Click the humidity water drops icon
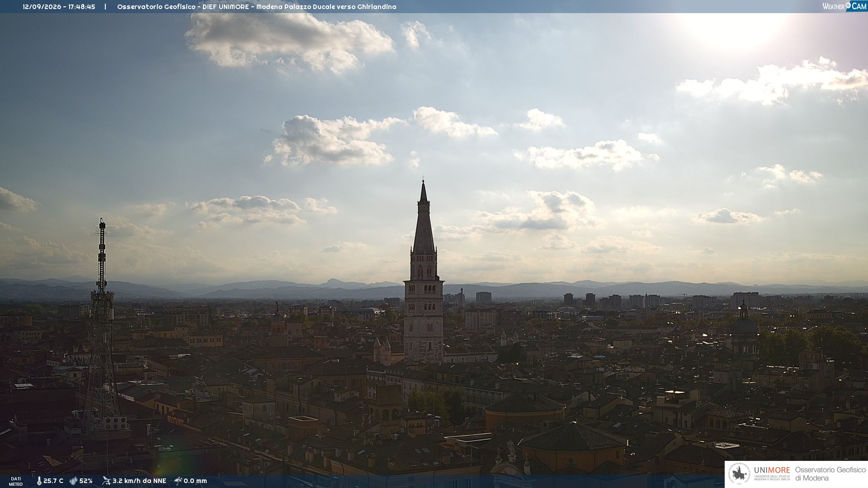868x488 pixels. (x=73, y=481)
